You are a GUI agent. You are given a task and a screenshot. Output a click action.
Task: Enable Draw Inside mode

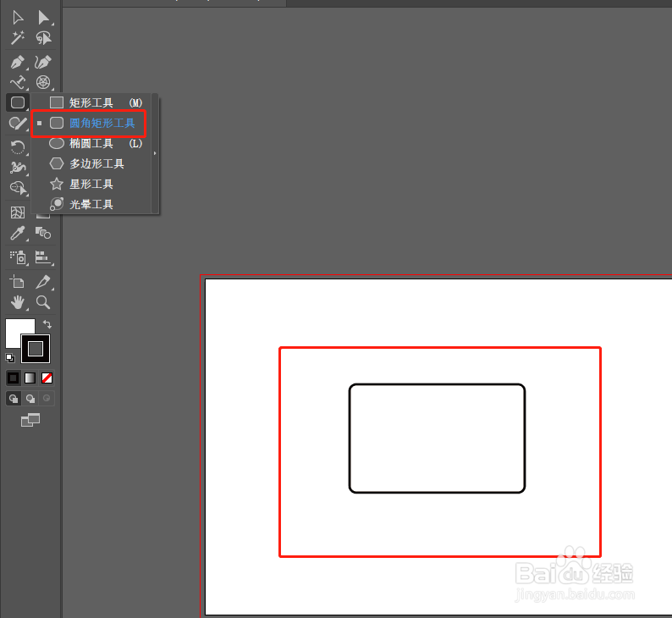47,399
